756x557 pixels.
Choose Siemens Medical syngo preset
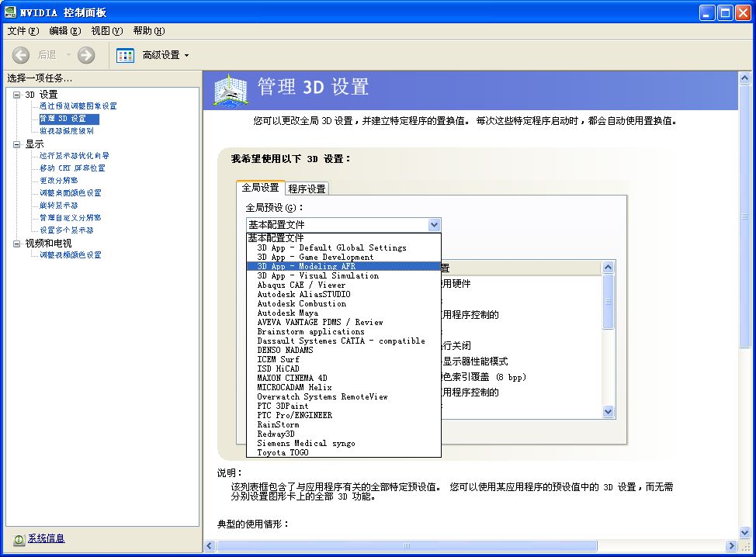click(x=344, y=443)
